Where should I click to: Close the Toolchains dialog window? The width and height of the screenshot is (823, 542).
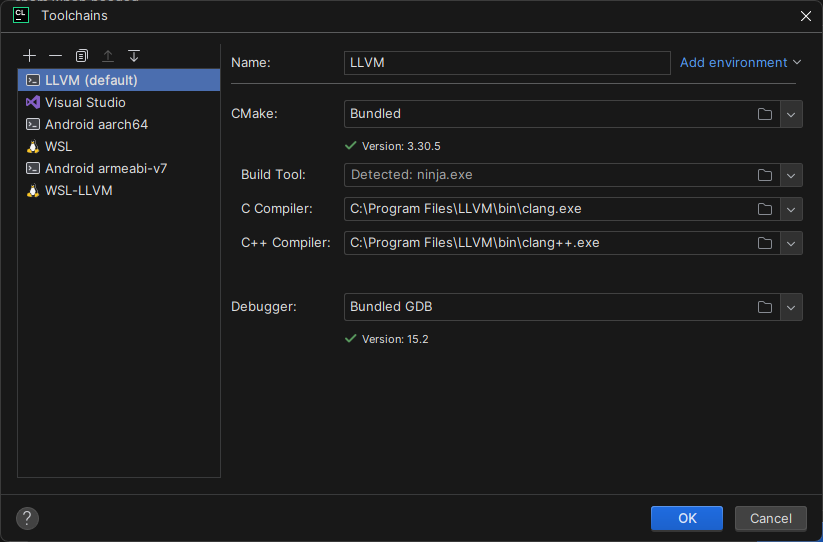806,16
